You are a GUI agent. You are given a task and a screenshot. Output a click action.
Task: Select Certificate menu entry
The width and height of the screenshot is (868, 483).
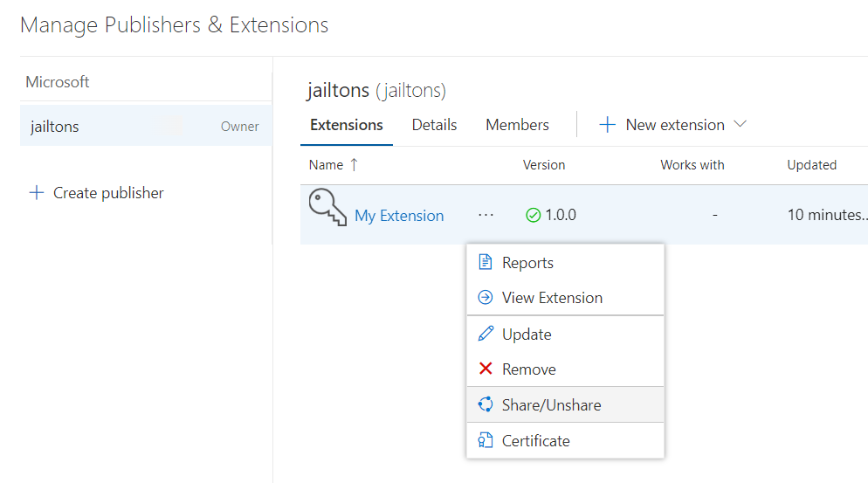point(565,441)
